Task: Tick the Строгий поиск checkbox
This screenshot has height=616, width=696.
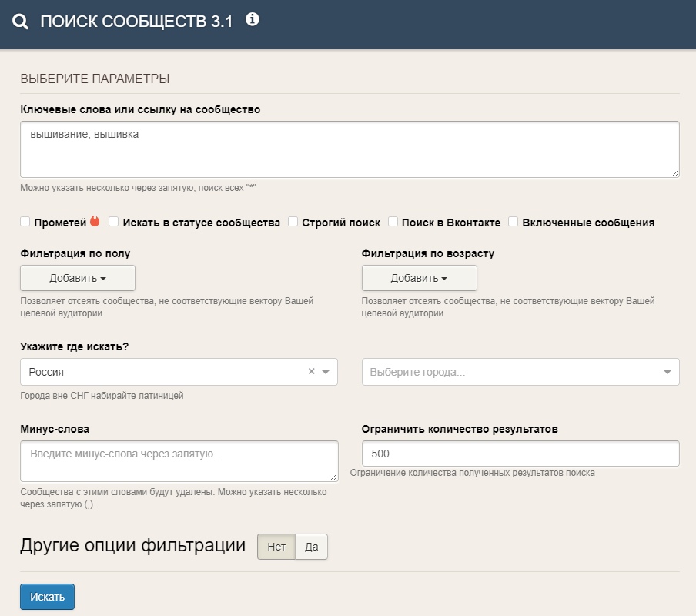Action: point(293,222)
